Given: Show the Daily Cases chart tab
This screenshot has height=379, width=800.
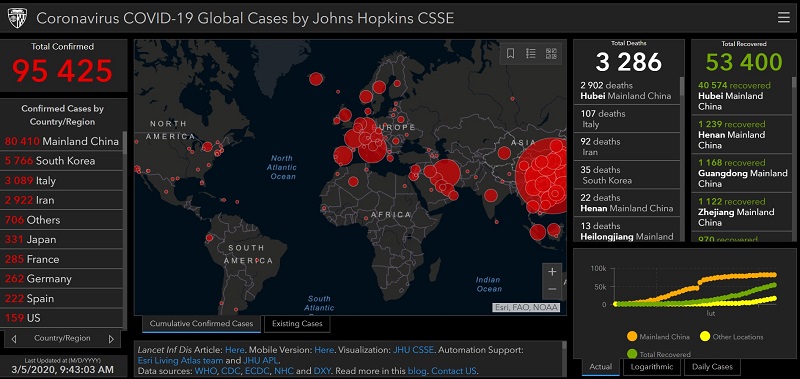Looking at the screenshot, I should (712, 367).
